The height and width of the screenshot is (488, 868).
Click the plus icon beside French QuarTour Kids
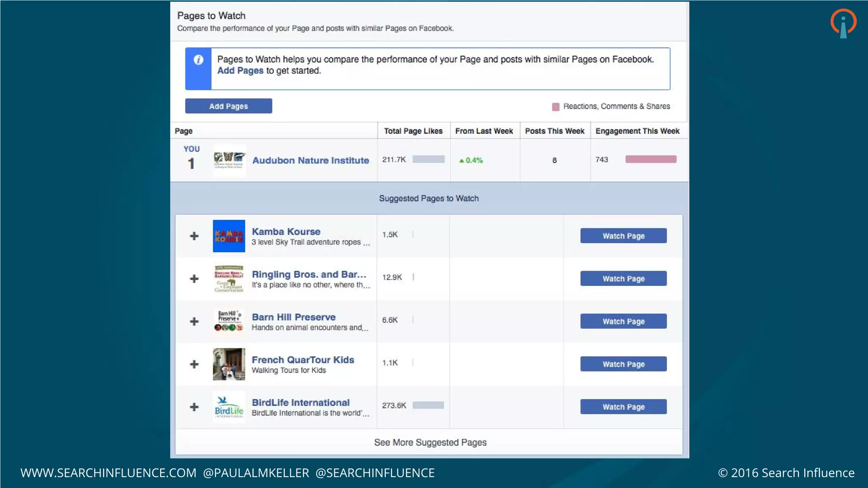pos(194,364)
